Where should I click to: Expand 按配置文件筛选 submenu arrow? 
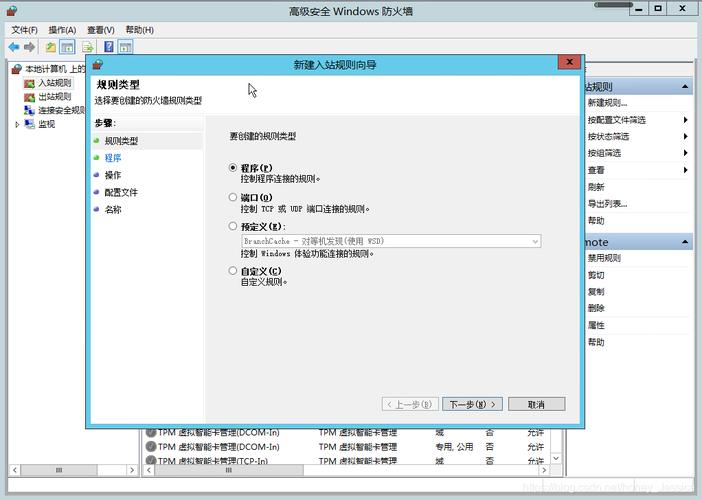click(x=685, y=120)
